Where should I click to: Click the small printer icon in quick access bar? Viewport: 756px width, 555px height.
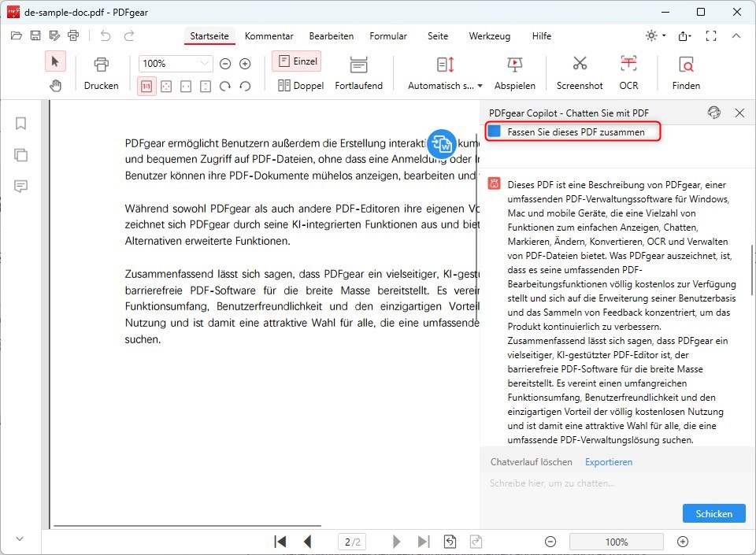73,35
